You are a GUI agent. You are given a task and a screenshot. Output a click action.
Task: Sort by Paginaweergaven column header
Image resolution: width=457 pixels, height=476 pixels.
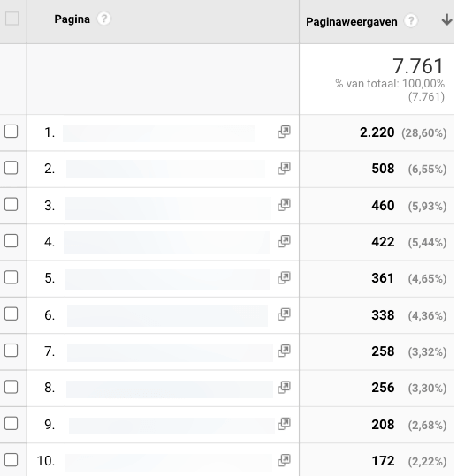click(x=351, y=22)
